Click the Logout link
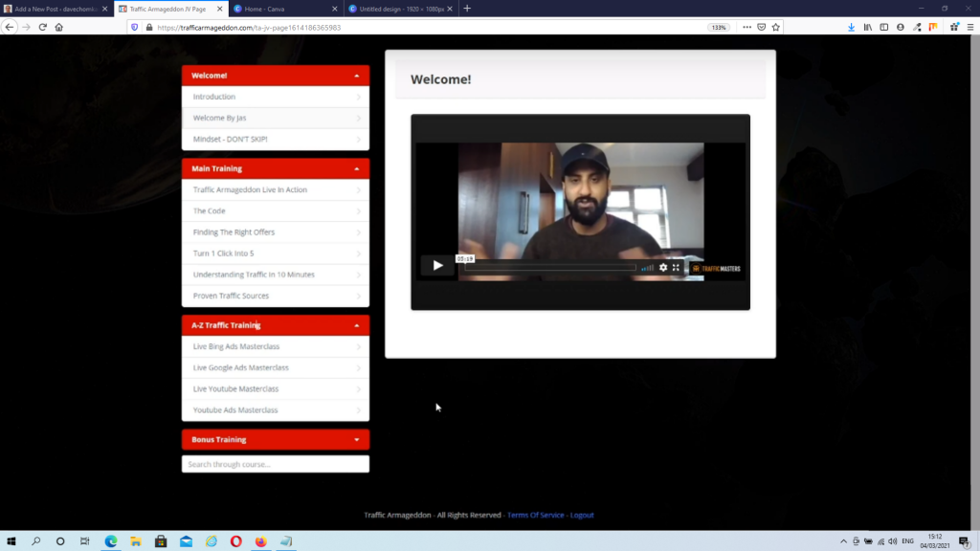The height and width of the screenshot is (551, 980). click(582, 516)
